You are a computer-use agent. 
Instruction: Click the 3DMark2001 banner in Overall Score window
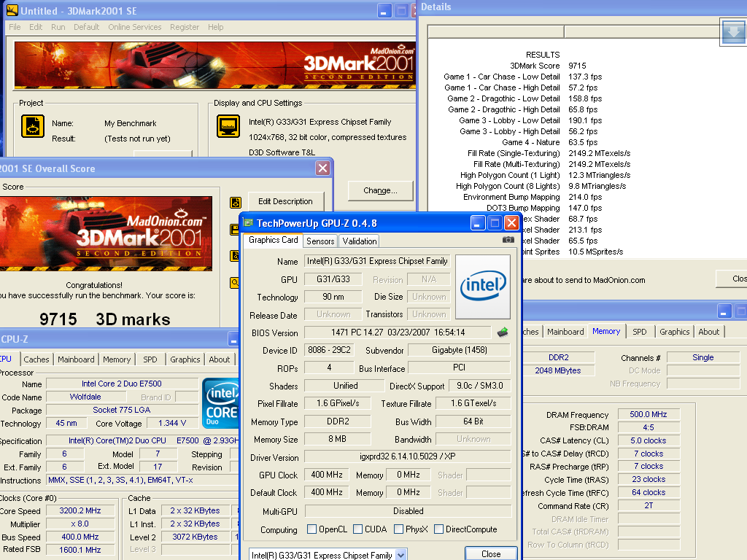click(x=106, y=234)
